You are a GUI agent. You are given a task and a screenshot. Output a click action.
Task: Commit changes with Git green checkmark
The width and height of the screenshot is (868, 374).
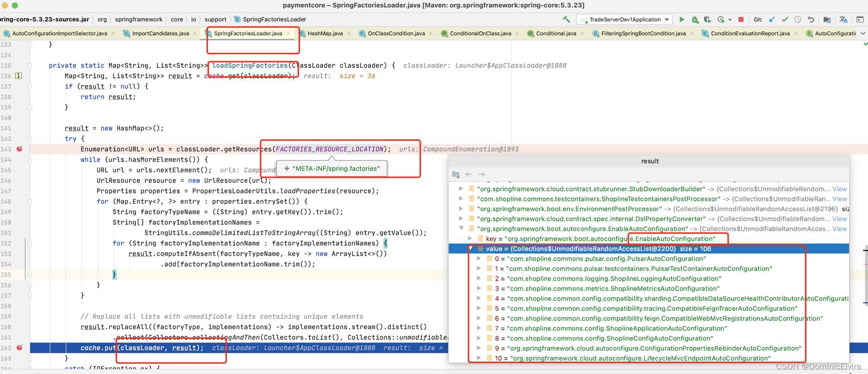pyautogui.click(x=785, y=19)
